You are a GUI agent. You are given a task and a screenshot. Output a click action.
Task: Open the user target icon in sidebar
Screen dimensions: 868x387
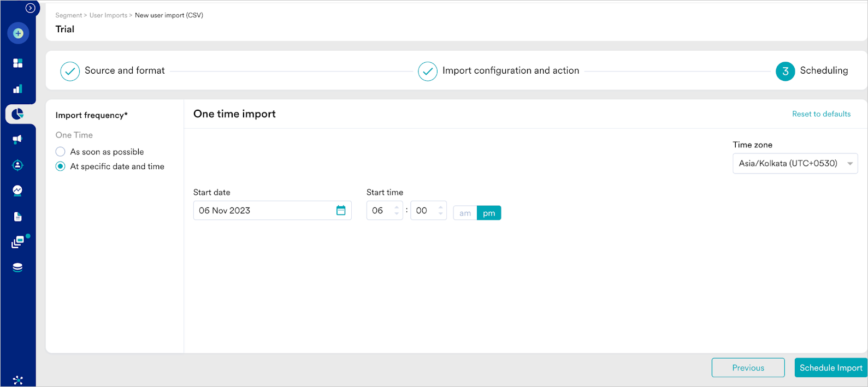18,165
